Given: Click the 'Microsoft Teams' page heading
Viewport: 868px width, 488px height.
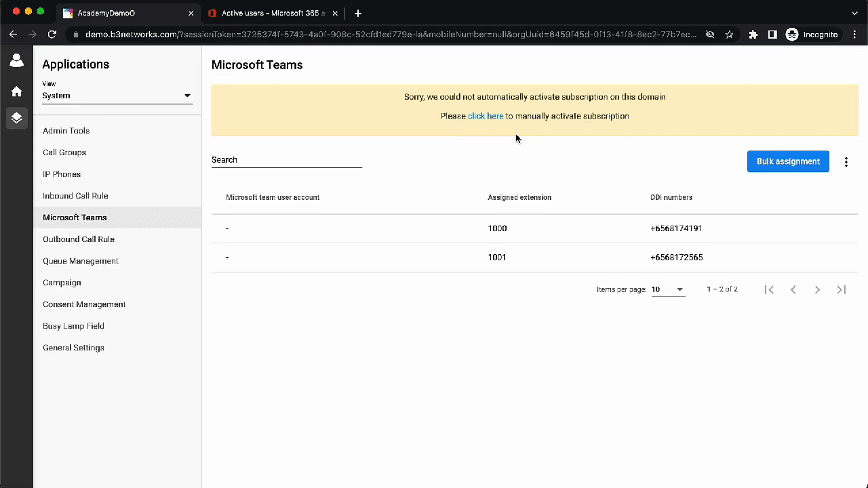Looking at the screenshot, I should click(x=257, y=65).
